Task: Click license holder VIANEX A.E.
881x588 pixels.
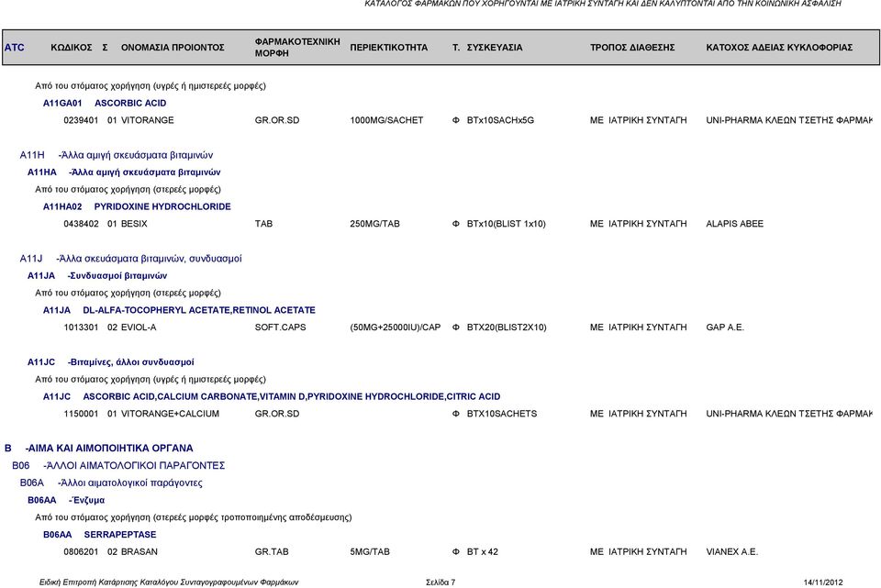Action: 731,552
